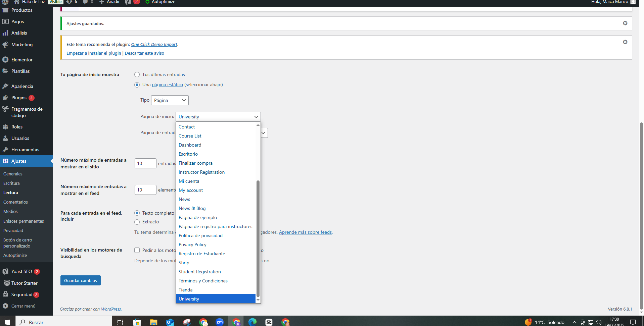Viewport: 644px width, 326px height.
Task: Open Fragmentos de código scissors icon
Action: (5, 109)
